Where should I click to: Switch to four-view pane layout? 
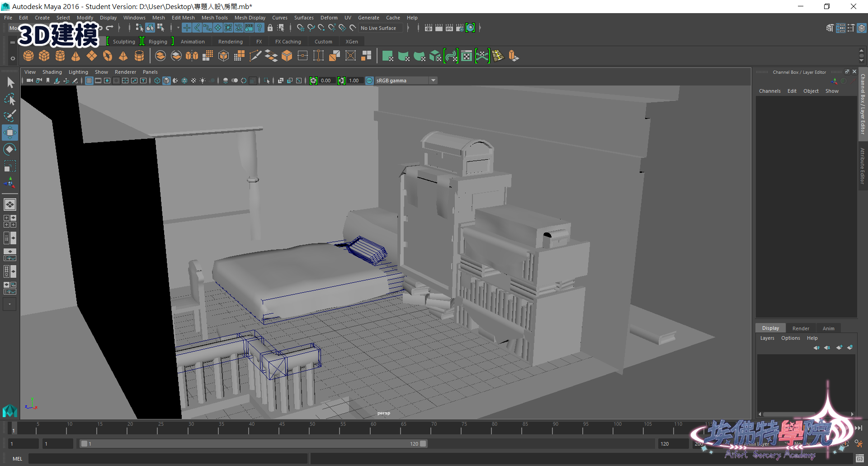click(x=9, y=221)
